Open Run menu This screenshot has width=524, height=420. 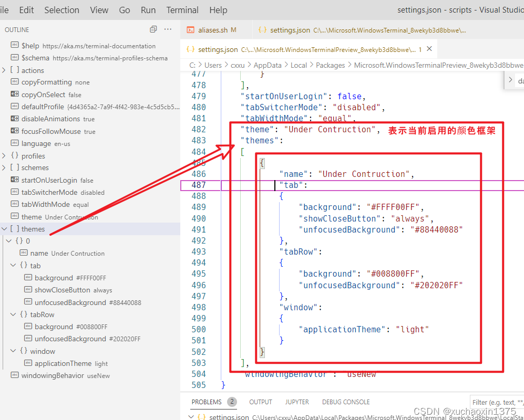(148, 10)
